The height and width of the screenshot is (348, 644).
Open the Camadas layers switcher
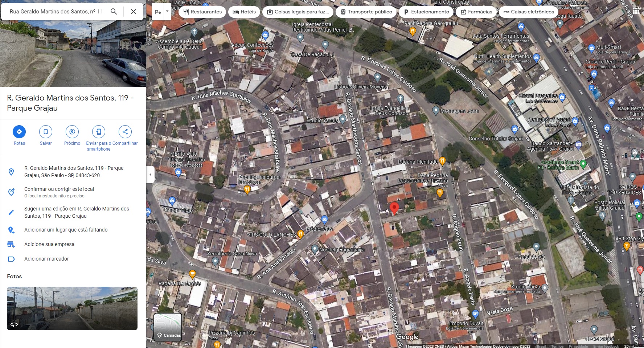point(168,327)
